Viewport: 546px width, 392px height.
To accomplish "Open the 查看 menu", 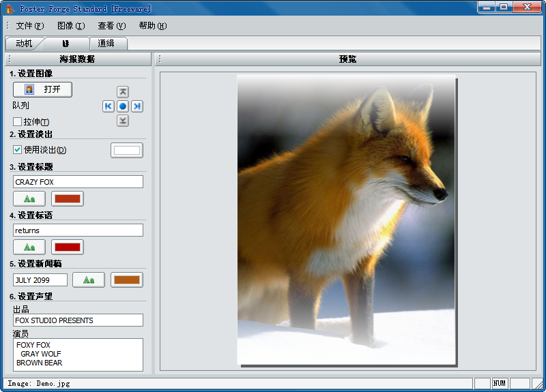I will point(112,26).
